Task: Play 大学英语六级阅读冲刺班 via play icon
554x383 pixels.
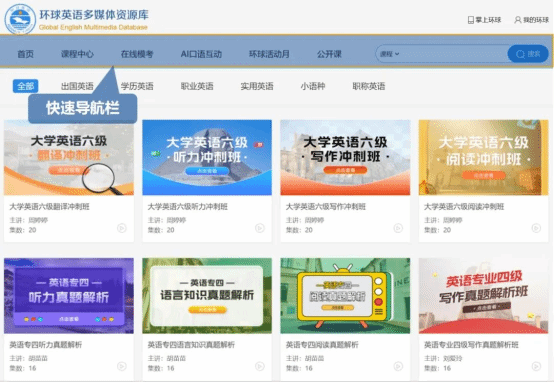Action: coord(536,228)
